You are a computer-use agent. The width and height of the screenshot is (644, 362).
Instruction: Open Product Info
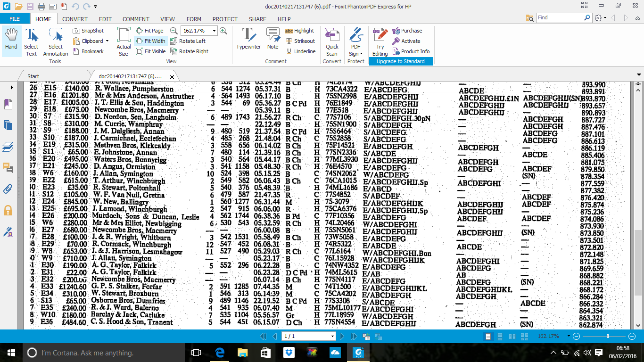coord(411,51)
